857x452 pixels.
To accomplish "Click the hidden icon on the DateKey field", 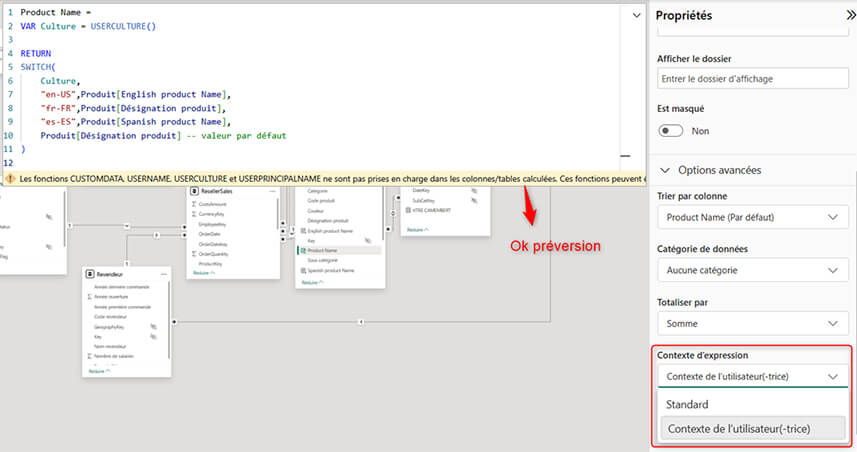I will pyautogui.click(x=474, y=191).
